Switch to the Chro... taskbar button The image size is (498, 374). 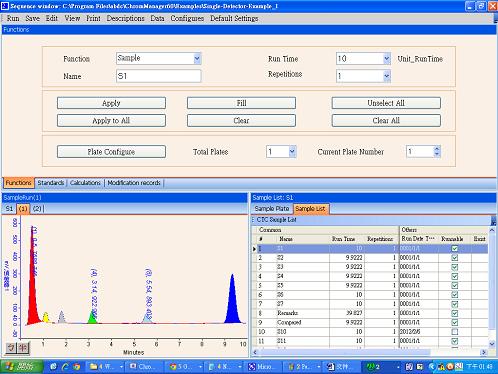pos(144,367)
